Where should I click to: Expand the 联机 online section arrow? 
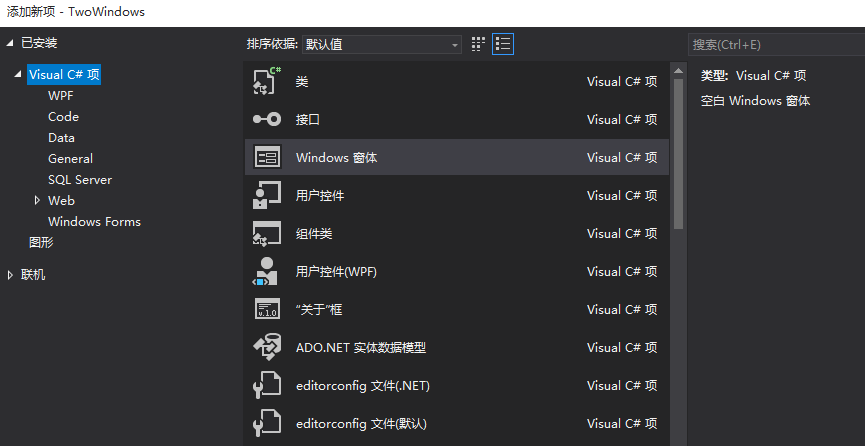[10, 275]
